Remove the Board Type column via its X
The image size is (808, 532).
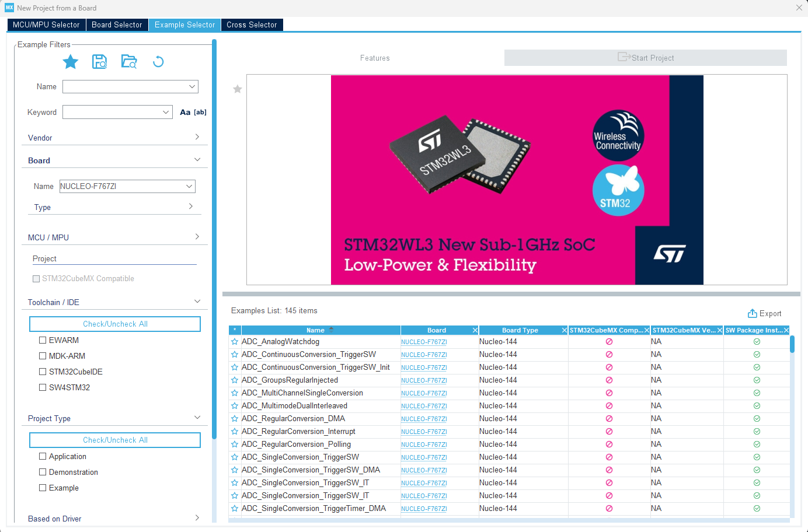[x=564, y=330]
